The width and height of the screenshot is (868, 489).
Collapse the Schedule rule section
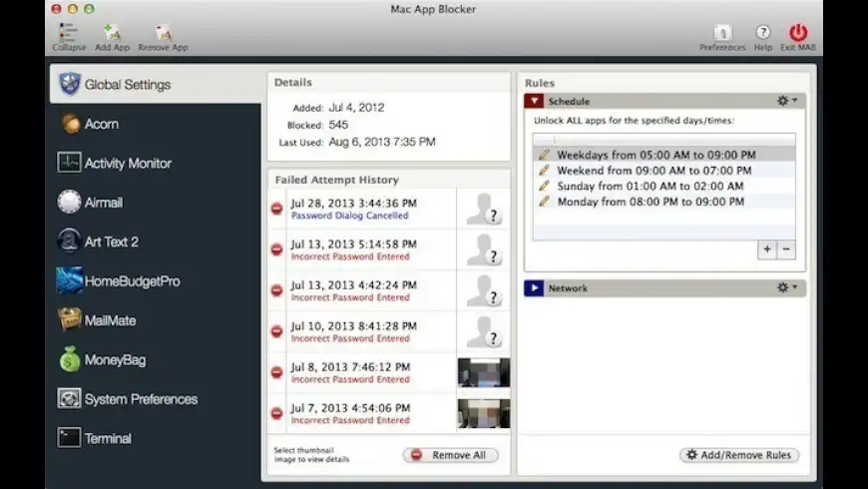tap(534, 101)
